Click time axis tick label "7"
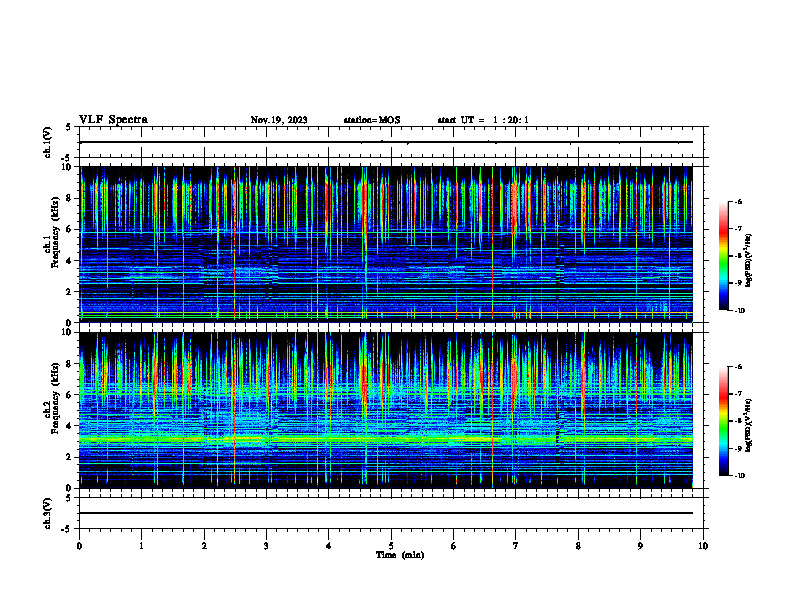This screenshot has height=612, width=792. coord(516,546)
